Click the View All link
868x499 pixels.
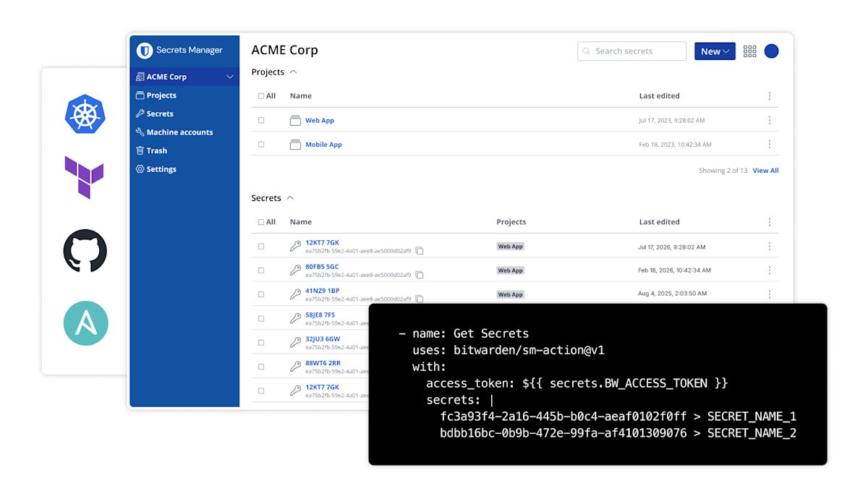(x=765, y=170)
